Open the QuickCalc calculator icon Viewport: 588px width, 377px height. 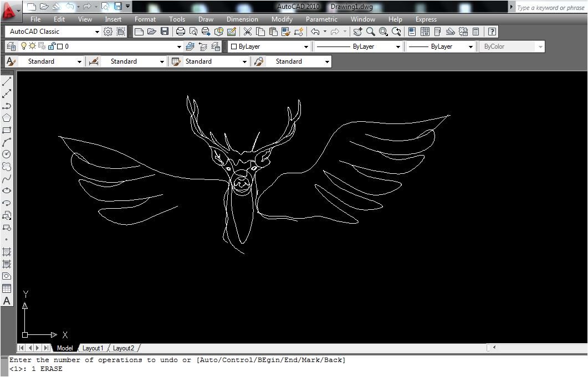[x=476, y=32]
